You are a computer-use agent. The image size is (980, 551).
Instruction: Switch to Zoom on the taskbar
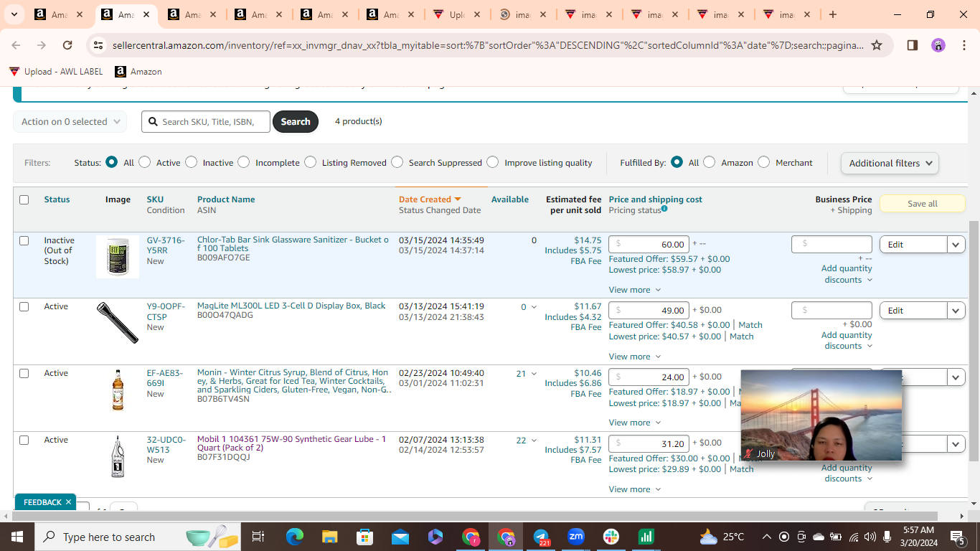576,537
